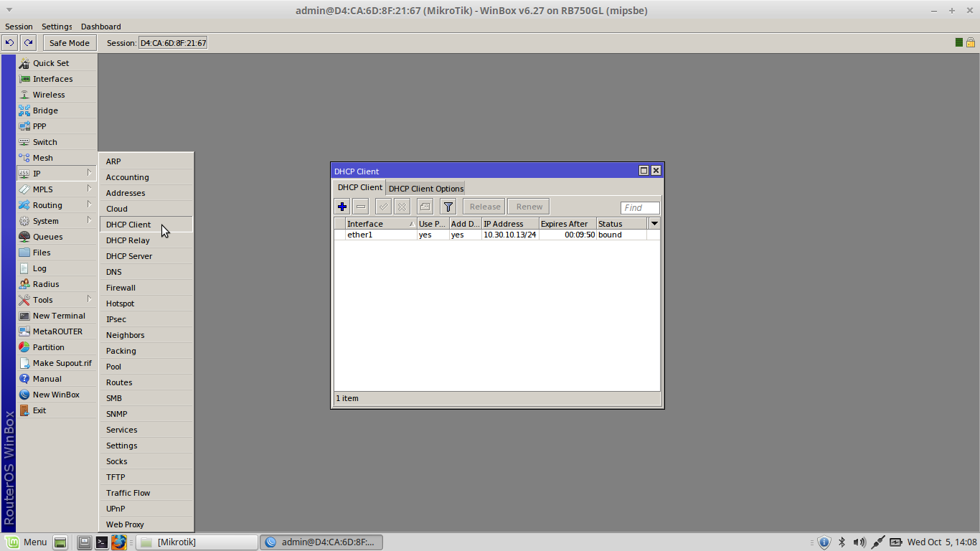The height and width of the screenshot is (551, 980).
Task: Open the filter funnel in DHCP Client toolbar
Action: (448, 207)
